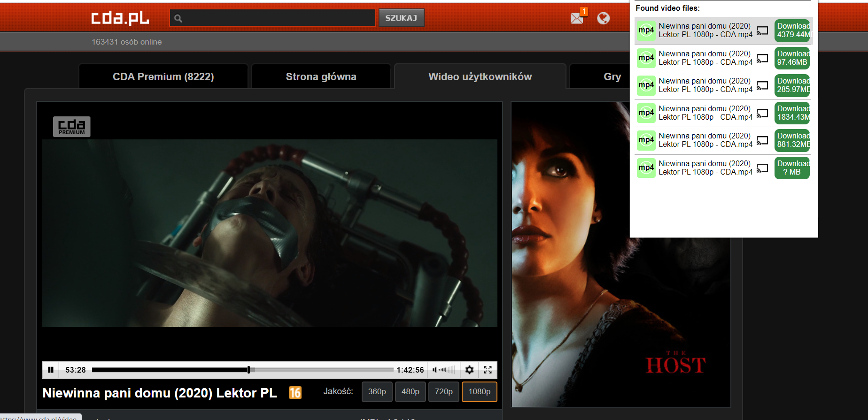Click the current time 53:28 label
Viewport: 868px width, 420px height.
point(75,370)
